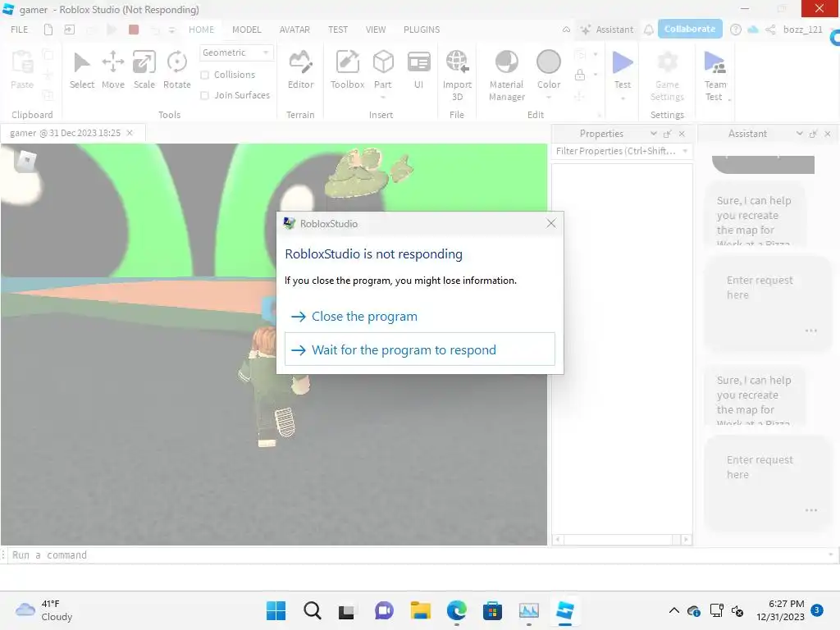
Task: Open the FILE menu
Action: point(20,30)
